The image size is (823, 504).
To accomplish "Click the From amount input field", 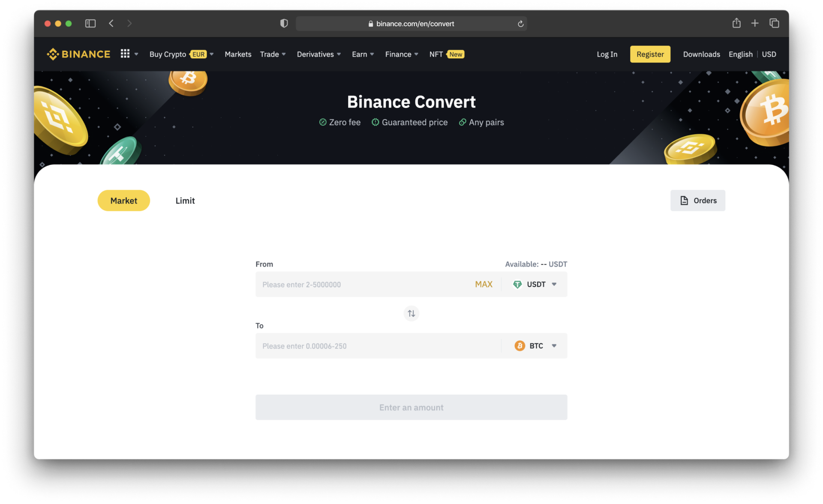I will 364,285.
